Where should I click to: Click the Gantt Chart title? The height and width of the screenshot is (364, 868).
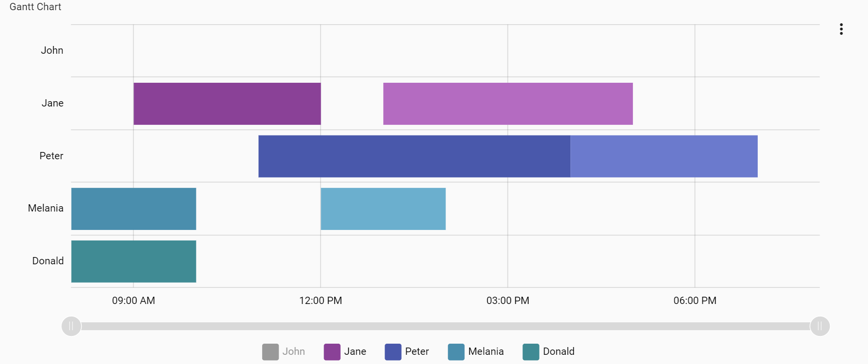pos(34,7)
